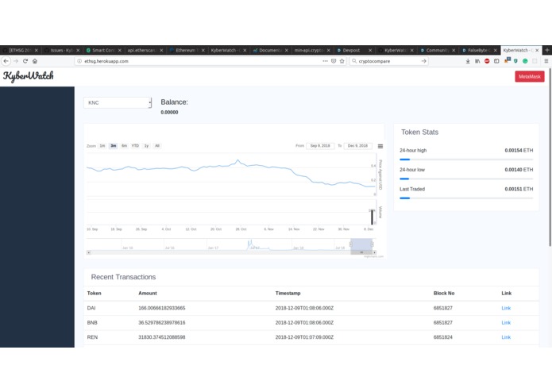Screen dimensions: 552x392
Task: Open the min-api.cryptocompare tab
Action: (312, 50)
